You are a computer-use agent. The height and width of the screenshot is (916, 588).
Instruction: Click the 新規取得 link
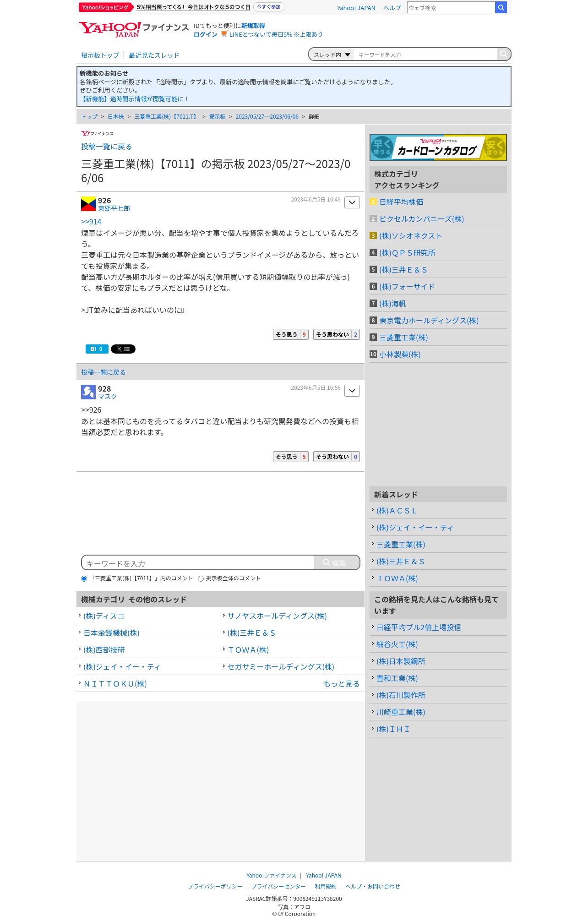pos(253,26)
